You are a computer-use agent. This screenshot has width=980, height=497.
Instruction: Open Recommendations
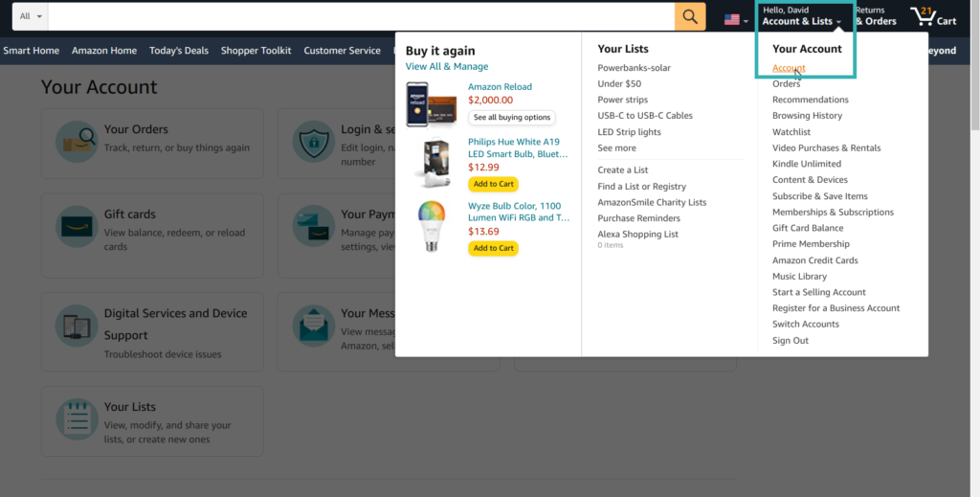coord(811,100)
